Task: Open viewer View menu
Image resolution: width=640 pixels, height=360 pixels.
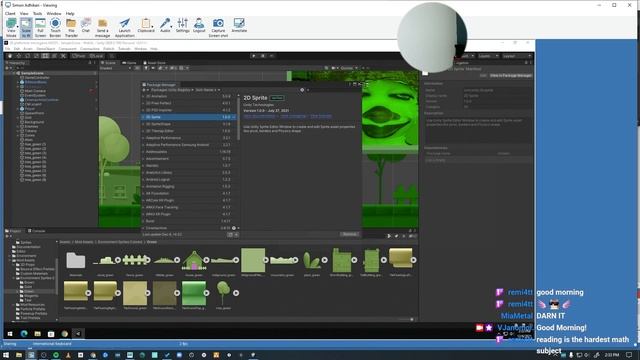Action: [24, 13]
